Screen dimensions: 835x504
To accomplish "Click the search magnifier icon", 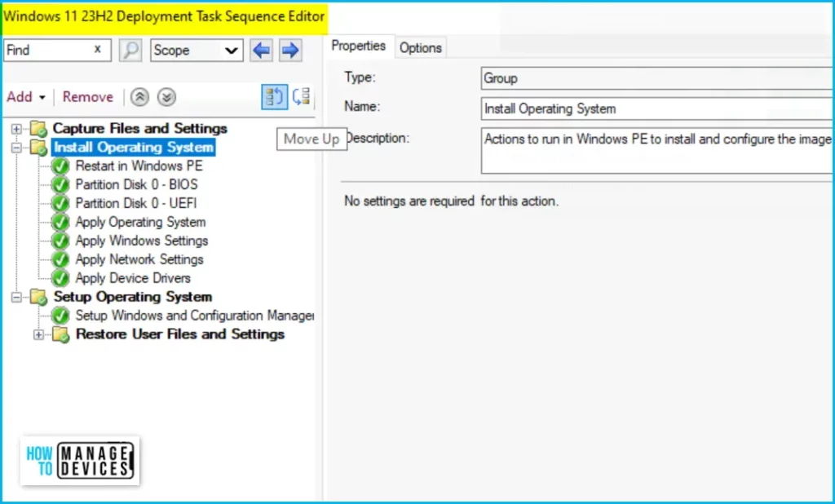I will tap(130, 51).
